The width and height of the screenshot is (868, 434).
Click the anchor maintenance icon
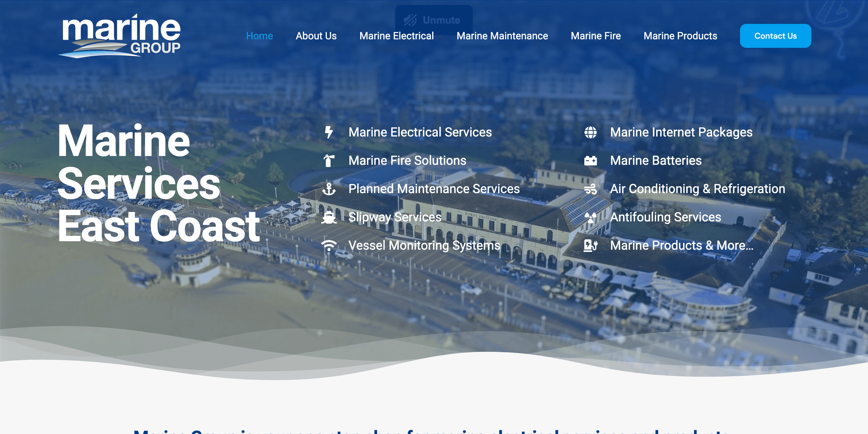point(329,189)
